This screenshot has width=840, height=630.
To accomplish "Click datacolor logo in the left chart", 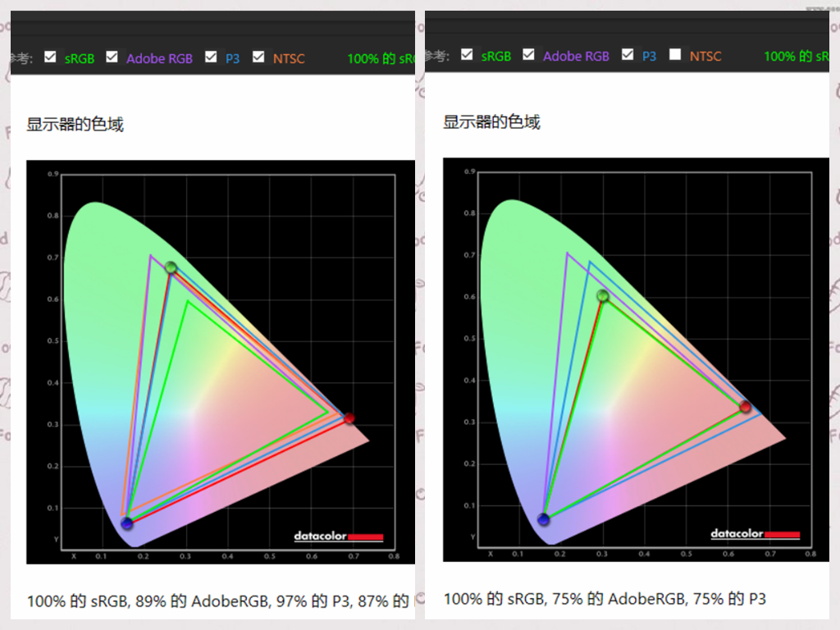I will click(339, 536).
